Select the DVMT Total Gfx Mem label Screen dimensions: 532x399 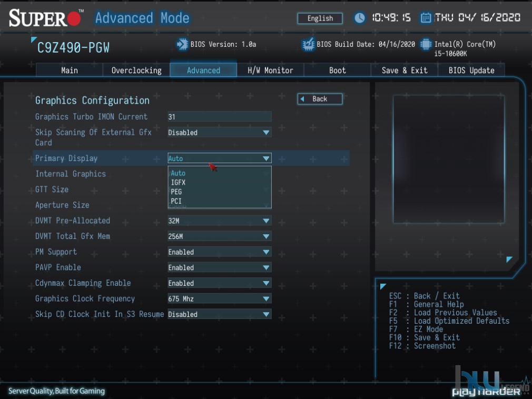point(73,236)
